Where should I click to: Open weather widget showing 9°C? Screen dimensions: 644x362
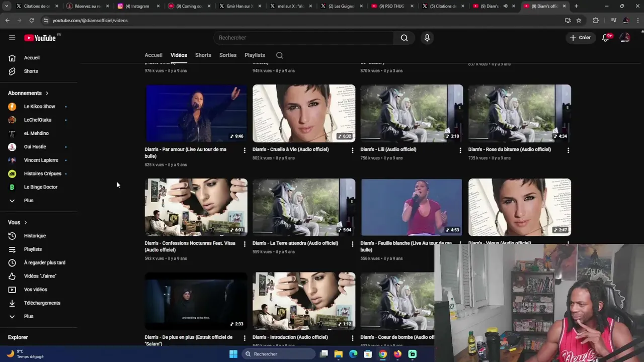tap(25, 354)
